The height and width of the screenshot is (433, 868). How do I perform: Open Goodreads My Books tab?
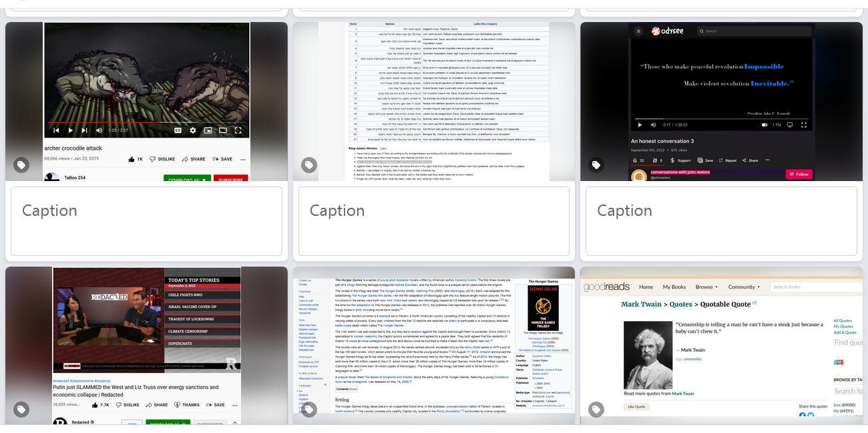pyautogui.click(x=674, y=287)
